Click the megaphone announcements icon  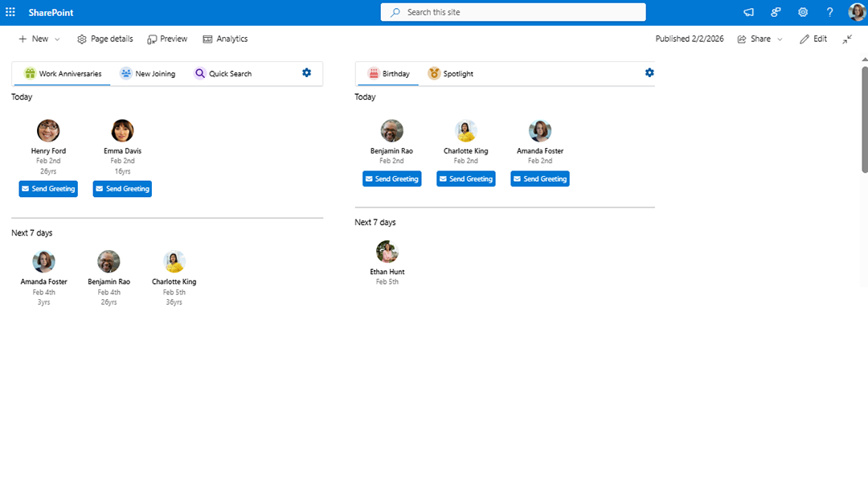coord(748,12)
